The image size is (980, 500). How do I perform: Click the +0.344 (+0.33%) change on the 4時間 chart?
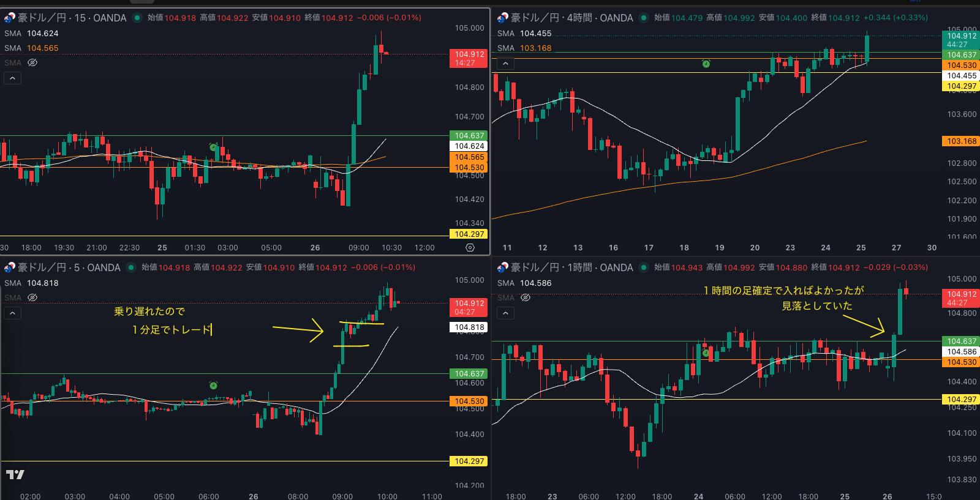tap(896, 18)
